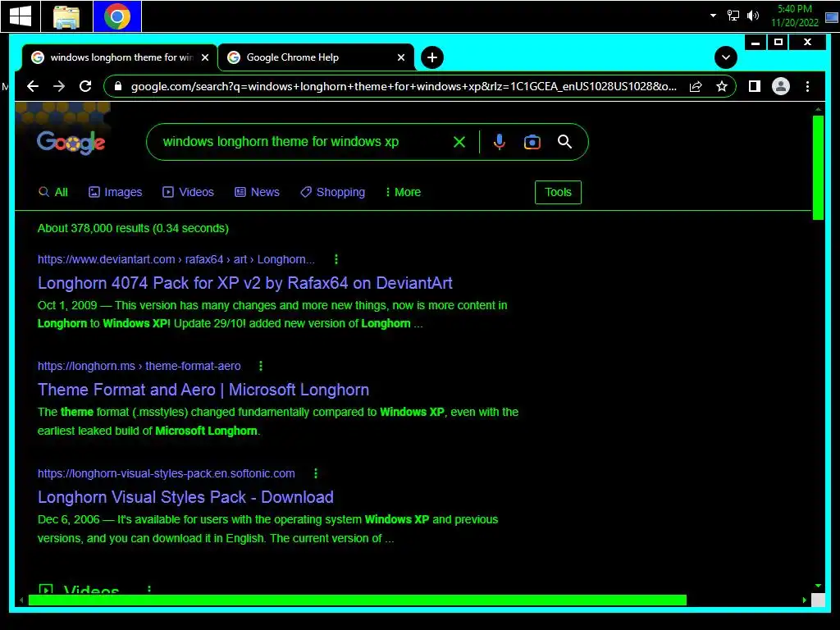Image resolution: width=840 pixels, height=630 pixels.
Task: Open the Chrome profile avatar
Action: coord(781,86)
